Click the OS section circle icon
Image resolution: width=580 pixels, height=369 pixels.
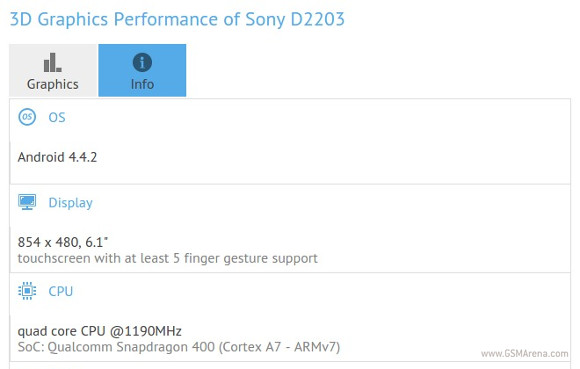(27, 117)
